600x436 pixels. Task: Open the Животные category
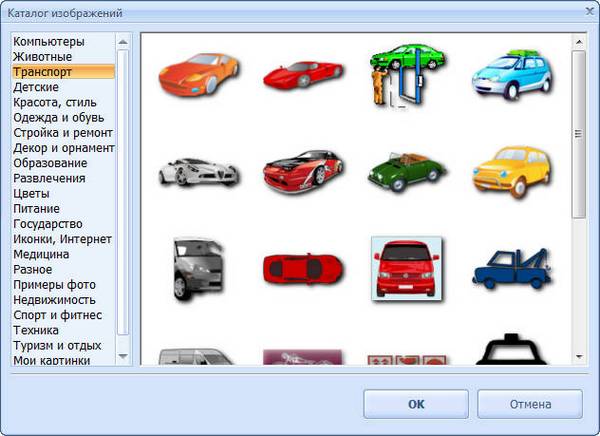[43, 57]
